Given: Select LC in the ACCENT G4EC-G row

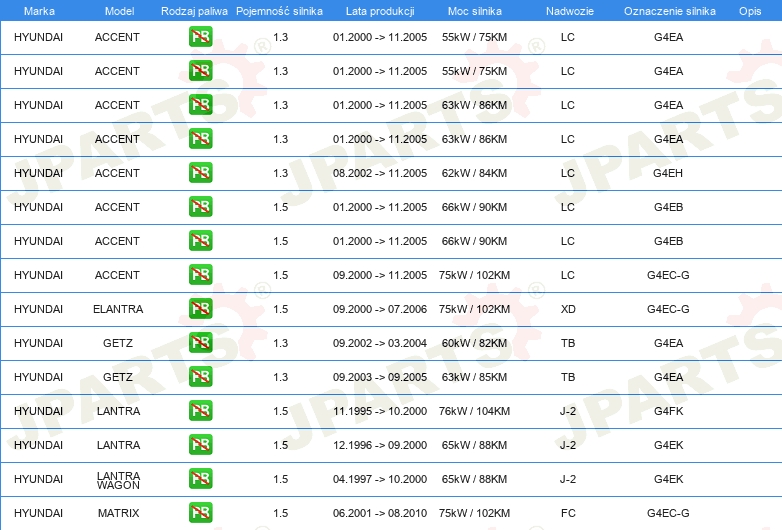Looking at the screenshot, I should pyautogui.click(x=568, y=275).
